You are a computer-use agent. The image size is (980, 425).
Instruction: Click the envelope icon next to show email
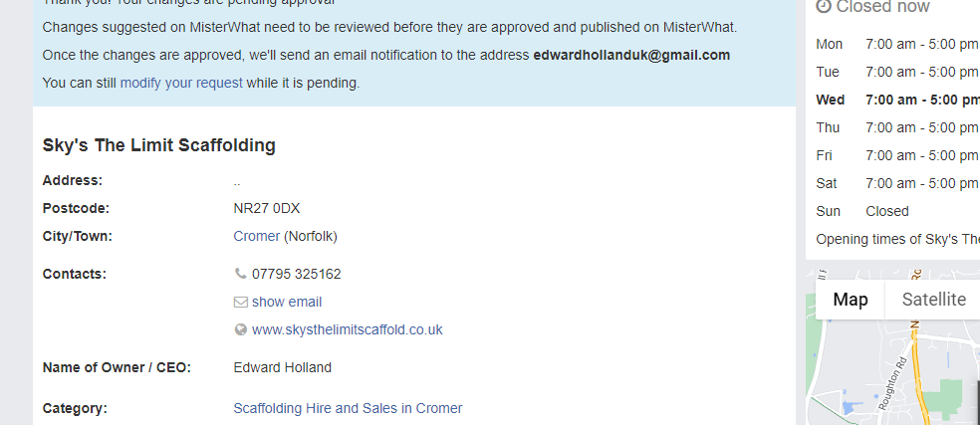pos(240,302)
